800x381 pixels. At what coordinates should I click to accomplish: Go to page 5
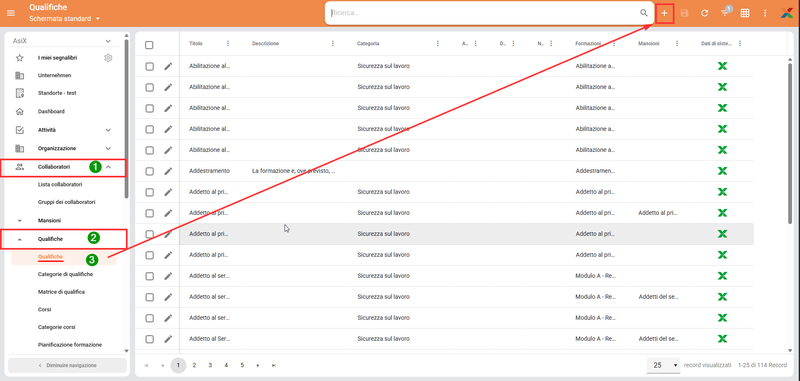(242, 365)
